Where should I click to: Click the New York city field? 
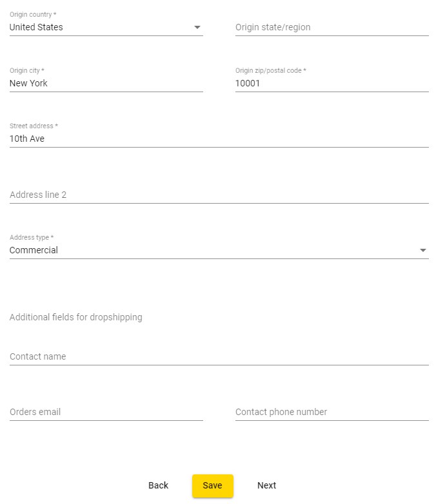tap(106, 83)
